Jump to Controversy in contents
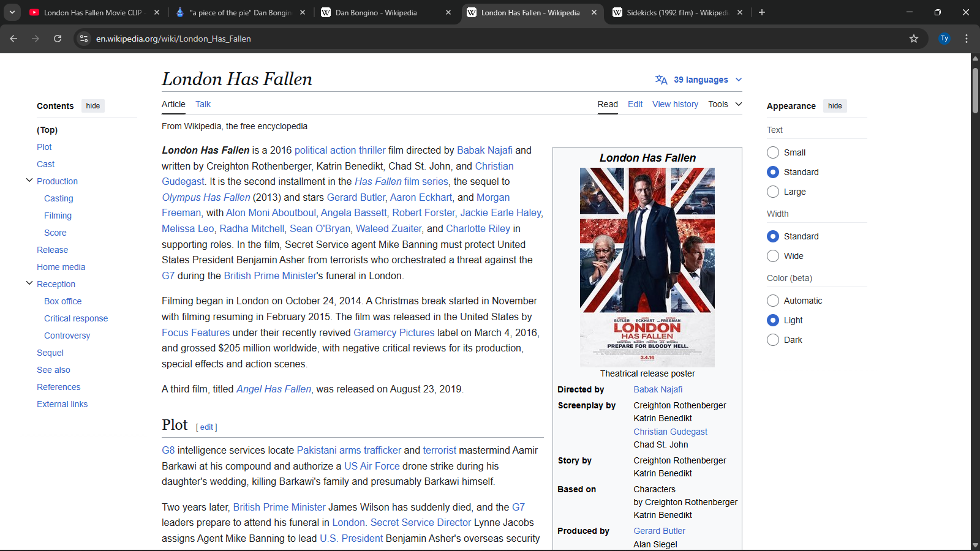Image resolution: width=980 pixels, height=551 pixels. click(x=67, y=335)
